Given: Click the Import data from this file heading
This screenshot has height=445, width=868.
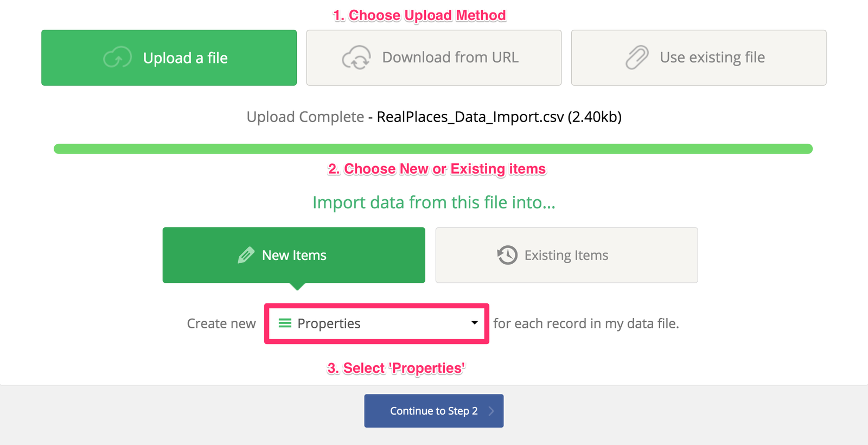Looking at the screenshot, I should point(434,202).
